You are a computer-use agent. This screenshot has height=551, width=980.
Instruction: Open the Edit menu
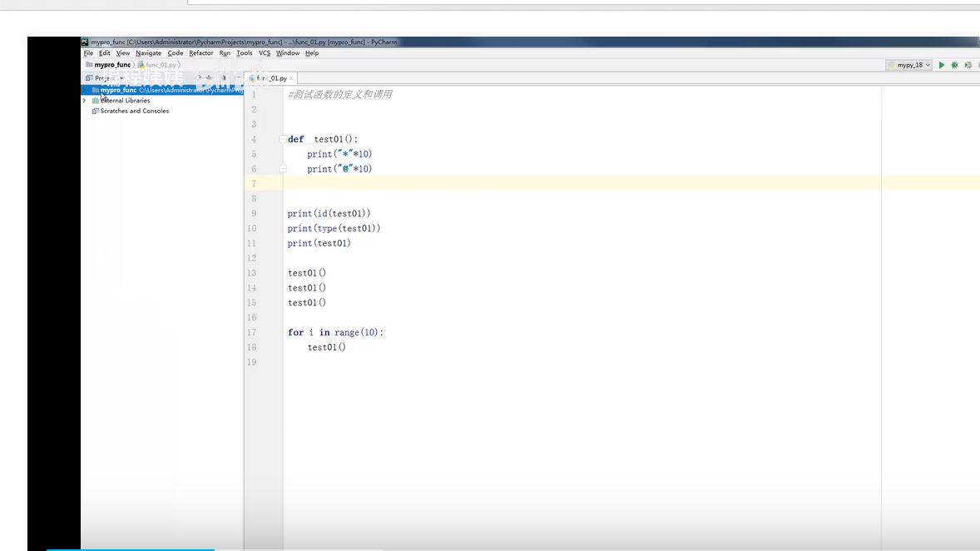[104, 53]
